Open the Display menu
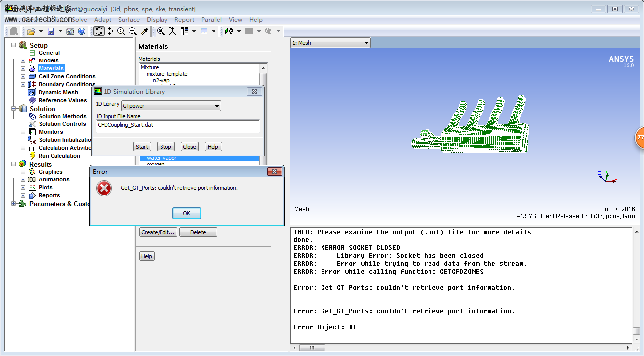644x356 pixels. click(x=157, y=20)
